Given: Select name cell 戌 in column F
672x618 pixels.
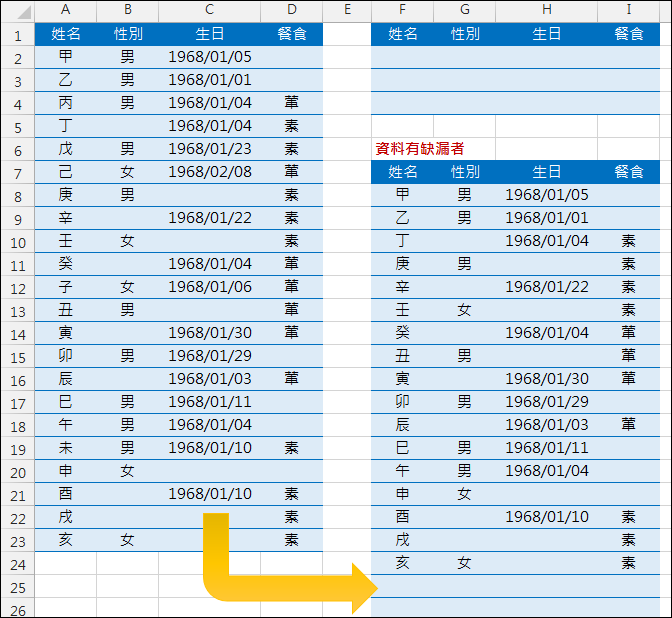Looking at the screenshot, I should [x=402, y=540].
